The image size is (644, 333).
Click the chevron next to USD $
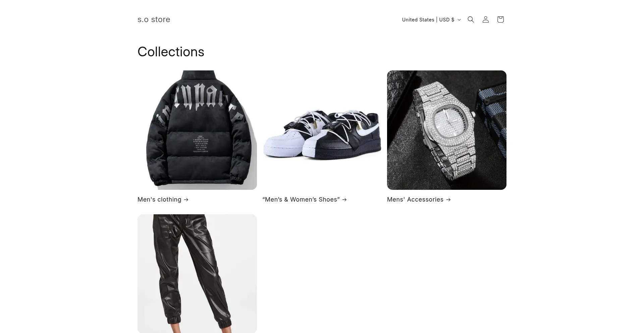pos(459,20)
